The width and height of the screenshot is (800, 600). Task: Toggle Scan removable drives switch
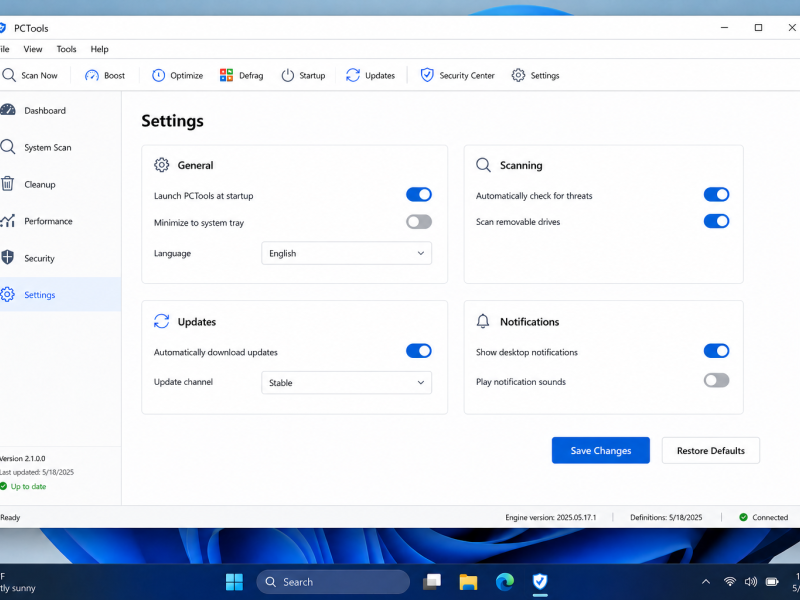tap(716, 221)
